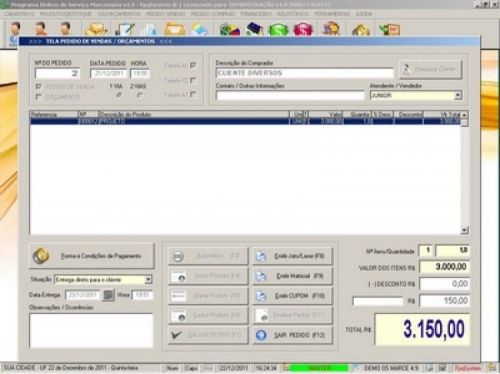Click the golden house toolbar icon

click(x=361, y=29)
